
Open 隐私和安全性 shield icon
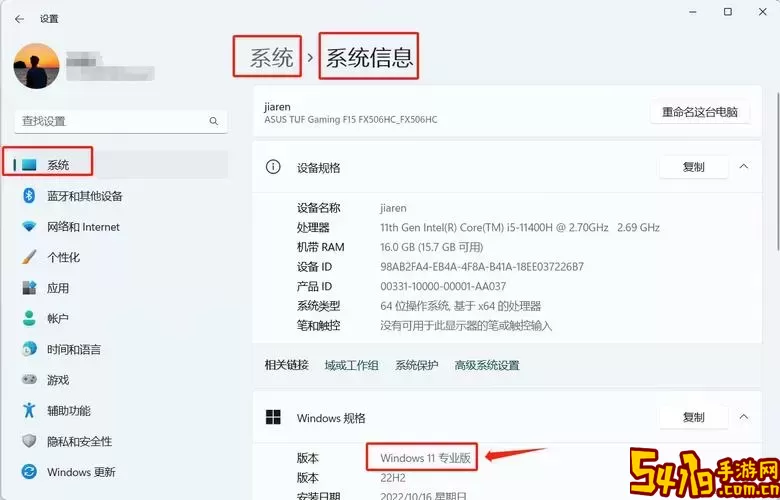29,441
